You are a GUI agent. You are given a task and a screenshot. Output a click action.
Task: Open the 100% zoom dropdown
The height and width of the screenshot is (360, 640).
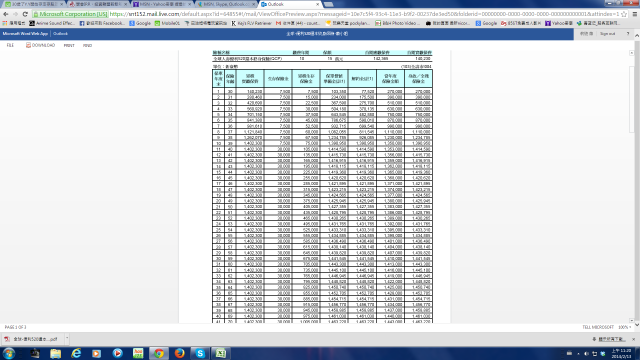(x=625, y=327)
